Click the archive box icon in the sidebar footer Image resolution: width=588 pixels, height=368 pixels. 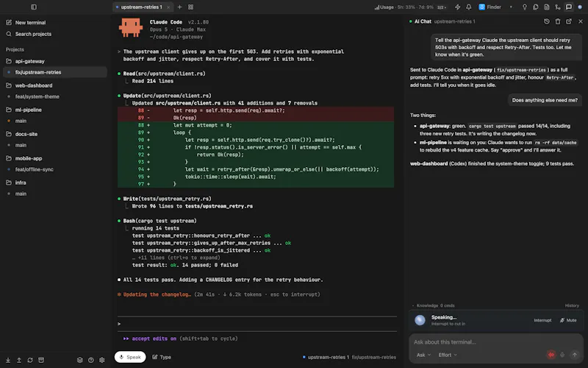[x=41, y=360]
